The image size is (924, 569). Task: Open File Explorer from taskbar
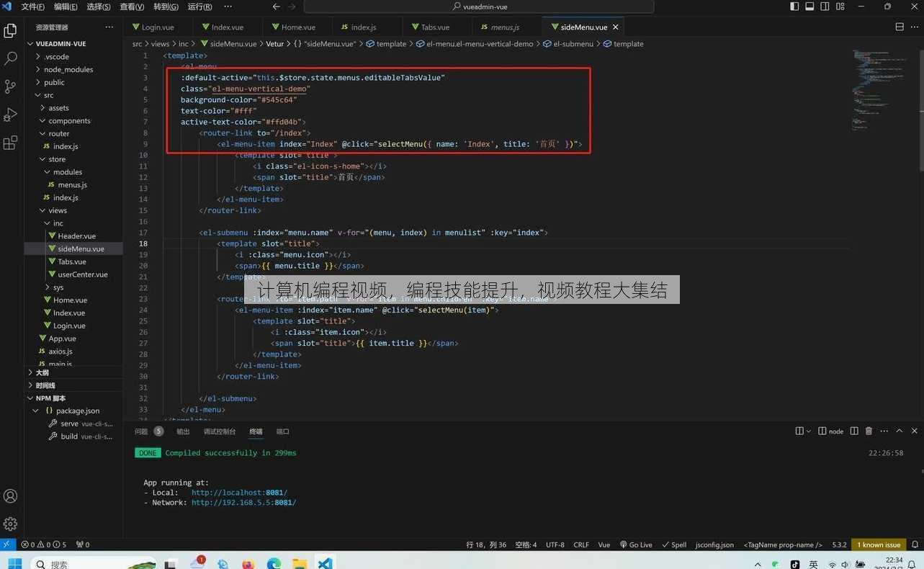click(x=300, y=563)
